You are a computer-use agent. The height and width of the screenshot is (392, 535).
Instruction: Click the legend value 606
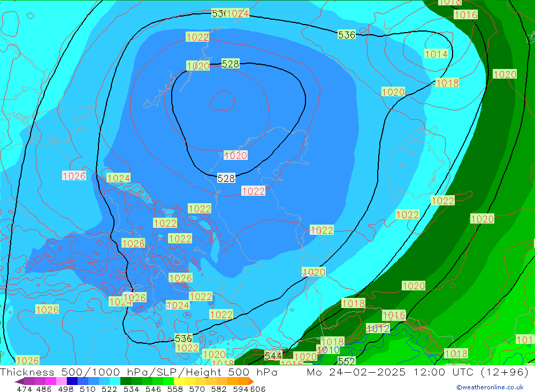click(258, 389)
